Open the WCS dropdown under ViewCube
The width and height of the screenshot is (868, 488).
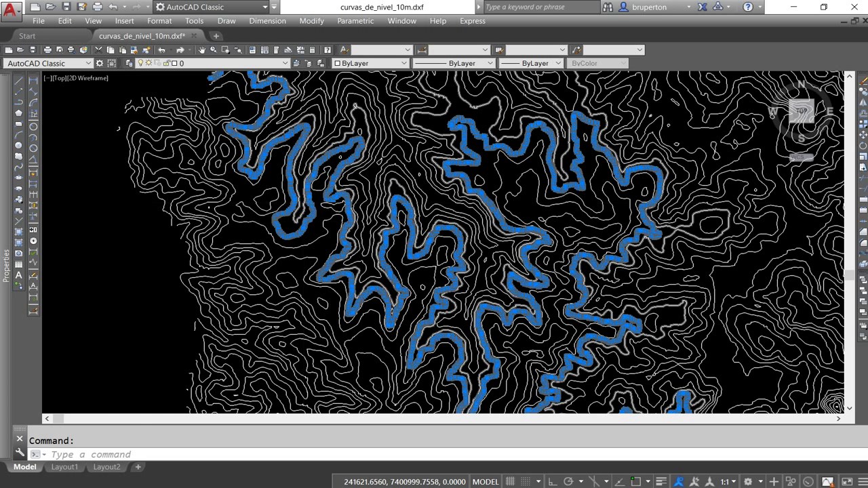click(801, 157)
